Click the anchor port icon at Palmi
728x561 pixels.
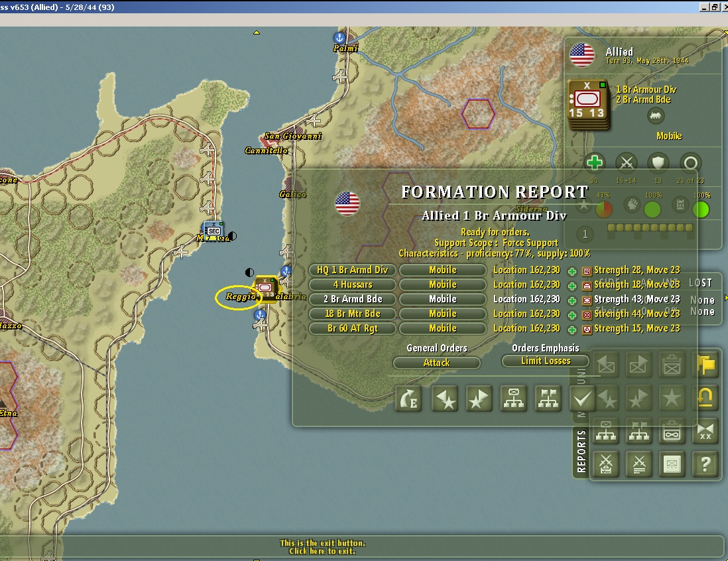[x=339, y=38]
